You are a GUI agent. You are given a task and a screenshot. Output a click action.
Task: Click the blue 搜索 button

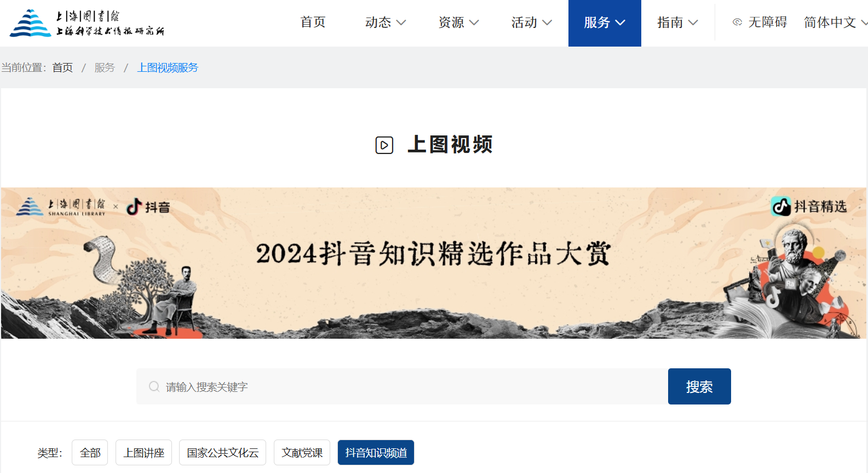tap(699, 386)
